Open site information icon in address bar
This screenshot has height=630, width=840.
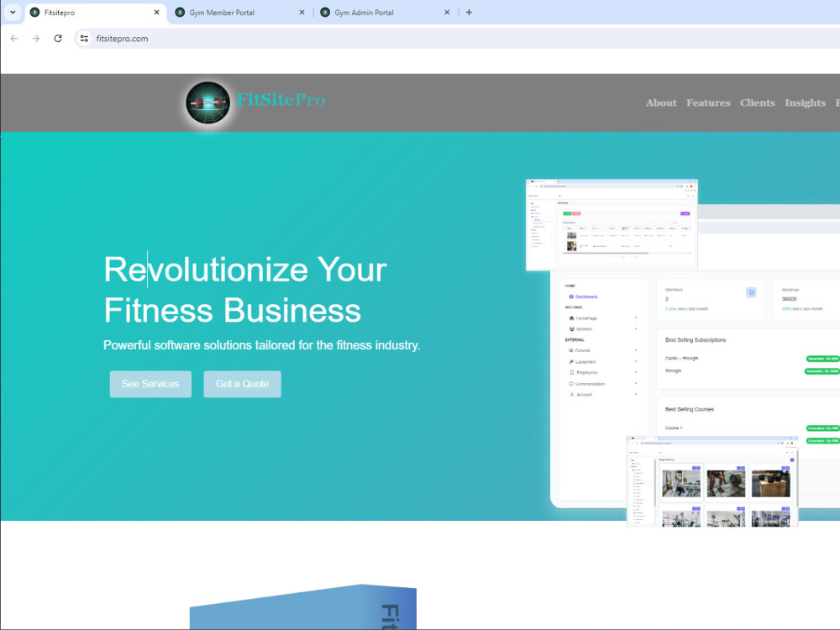[x=84, y=39]
